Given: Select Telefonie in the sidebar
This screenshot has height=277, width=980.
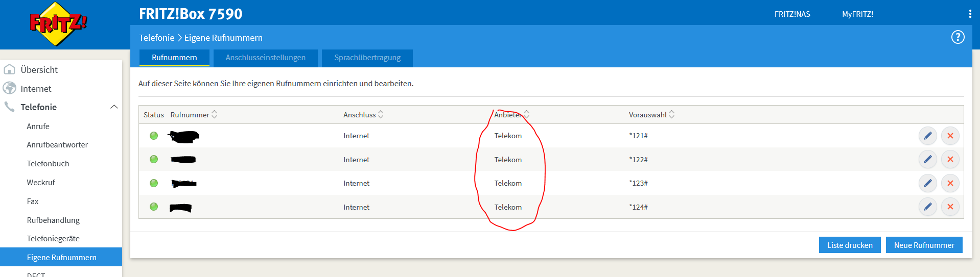Looking at the screenshot, I should [x=38, y=107].
